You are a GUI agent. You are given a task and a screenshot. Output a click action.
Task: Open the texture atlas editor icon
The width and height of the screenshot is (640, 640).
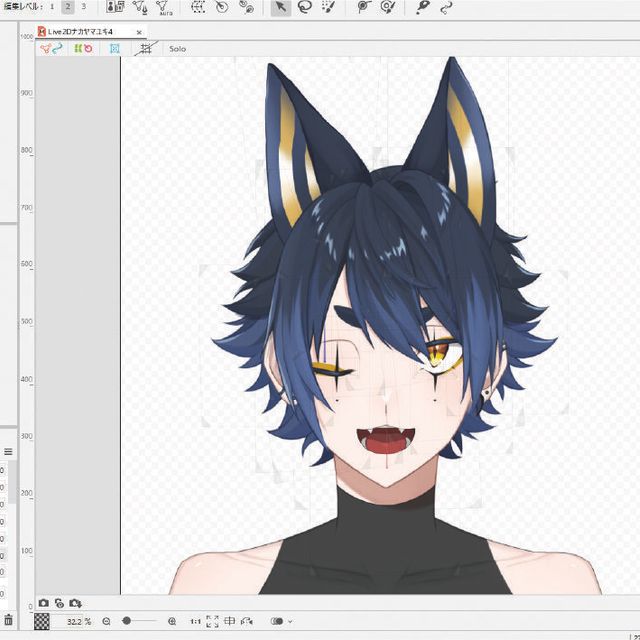115,7
